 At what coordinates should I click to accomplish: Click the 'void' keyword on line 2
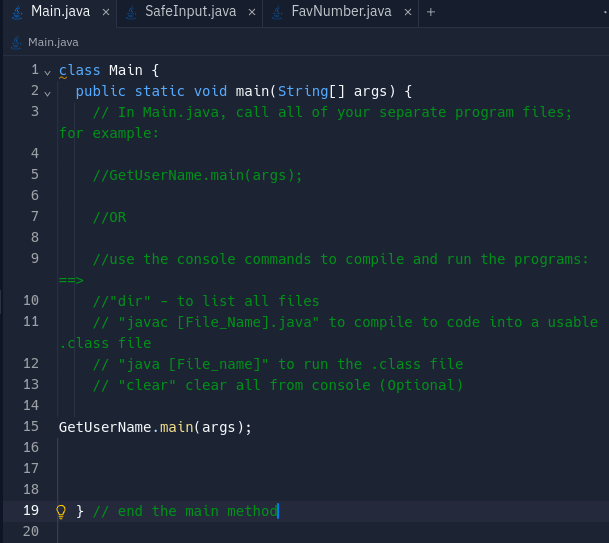coord(210,91)
